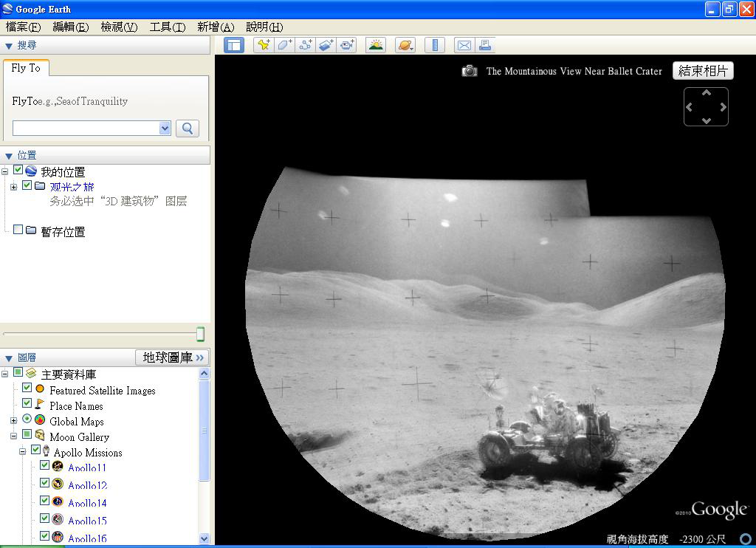Pan the photo up with the top arrow
This screenshot has width=756, height=548.
click(707, 92)
